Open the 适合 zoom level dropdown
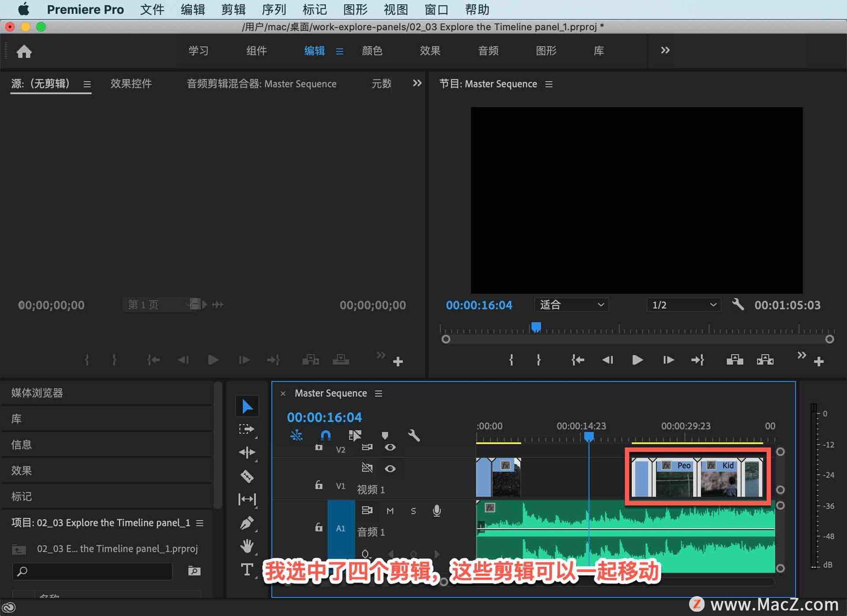 (x=571, y=305)
